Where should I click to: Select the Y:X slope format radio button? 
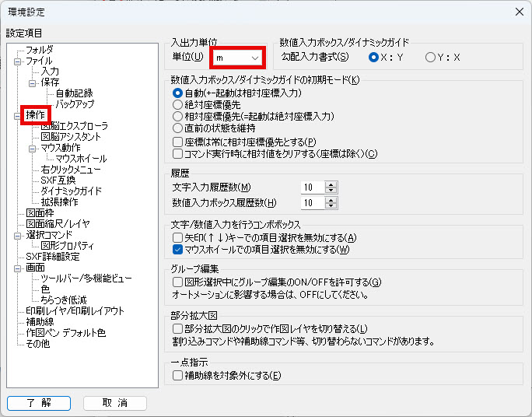tap(430, 58)
